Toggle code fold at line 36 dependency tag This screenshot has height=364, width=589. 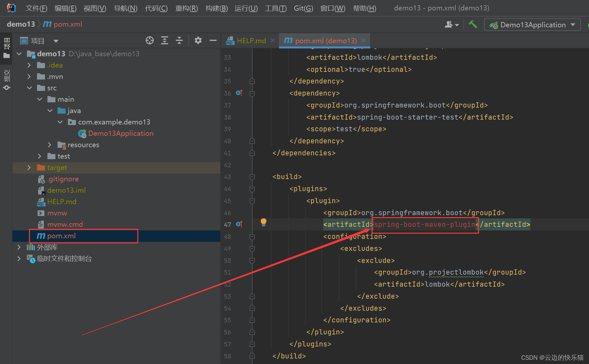(x=252, y=93)
